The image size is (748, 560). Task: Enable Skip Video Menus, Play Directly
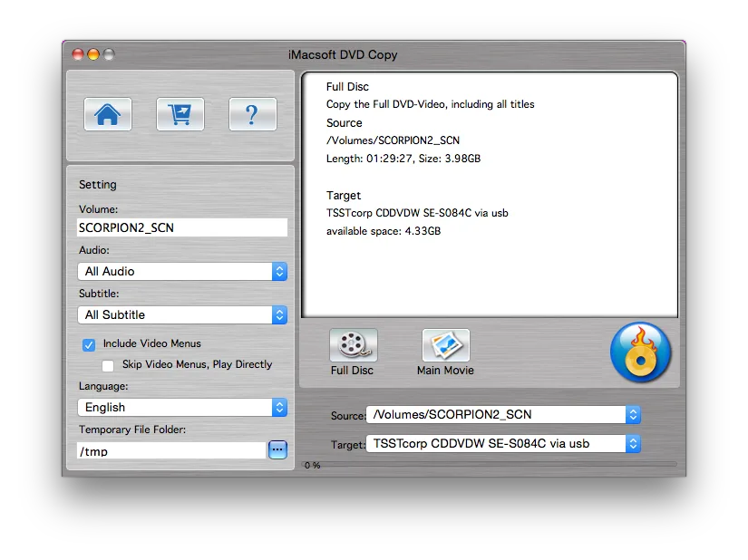(x=108, y=365)
